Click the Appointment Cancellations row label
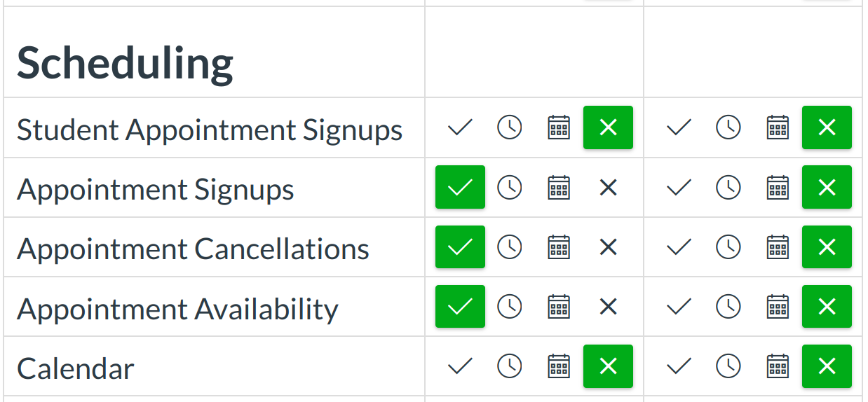 pos(193,249)
